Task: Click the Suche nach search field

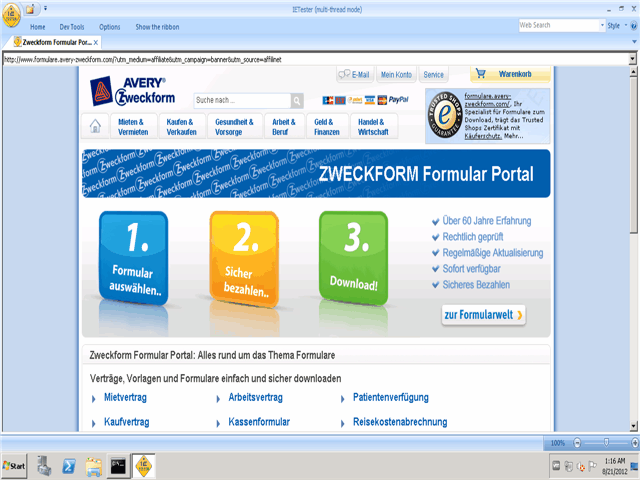Action: (x=242, y=100)
